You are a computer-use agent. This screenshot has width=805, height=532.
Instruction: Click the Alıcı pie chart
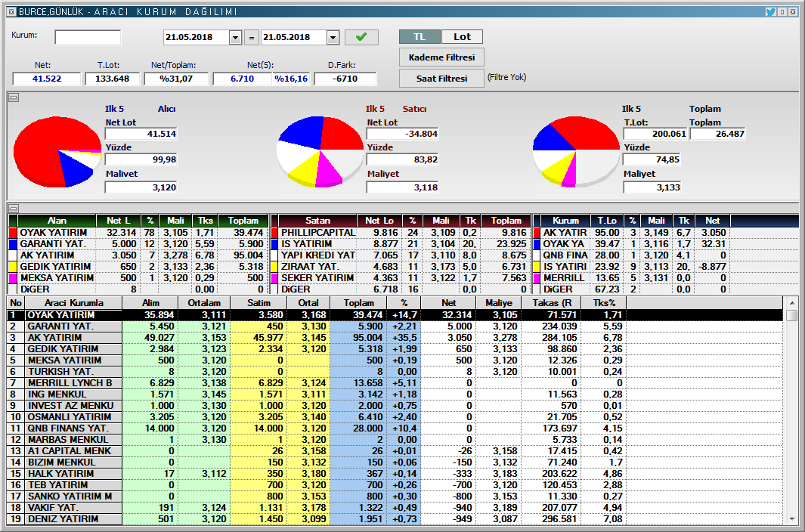57,151
